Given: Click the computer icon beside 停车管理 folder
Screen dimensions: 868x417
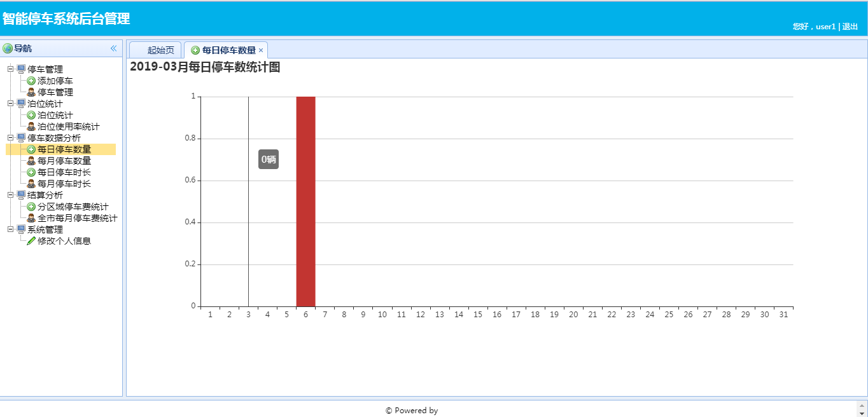Looking at the screenshot, I should (21, 69).
